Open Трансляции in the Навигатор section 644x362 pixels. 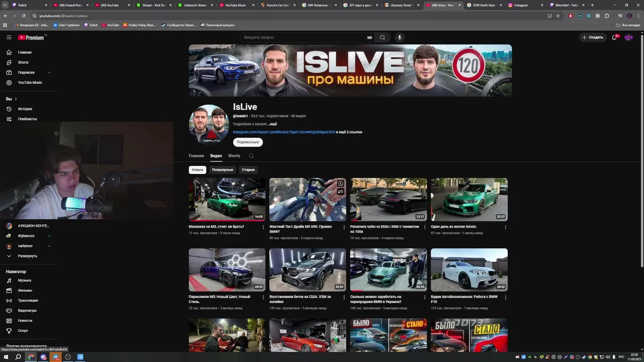(x=28, y=301)
